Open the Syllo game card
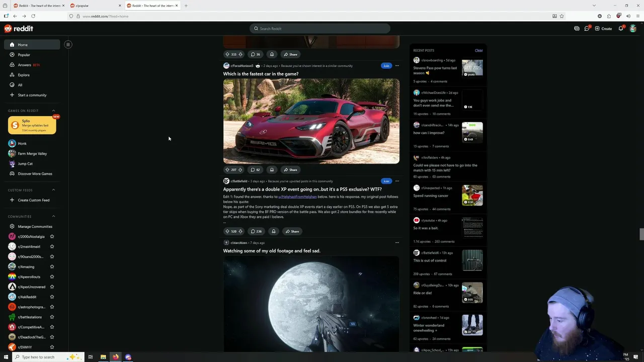This screenshot has width=644, height=362. pyautogui.click(x=32, y=125)
